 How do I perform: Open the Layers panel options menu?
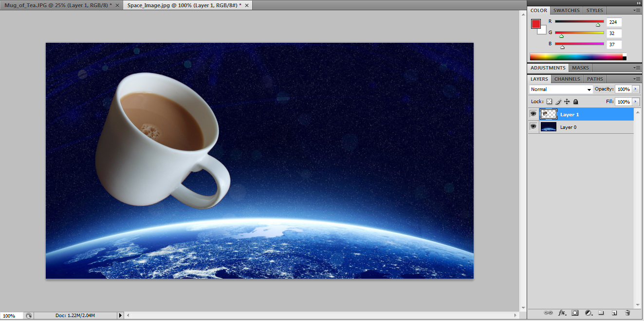[x=637, y=79]
